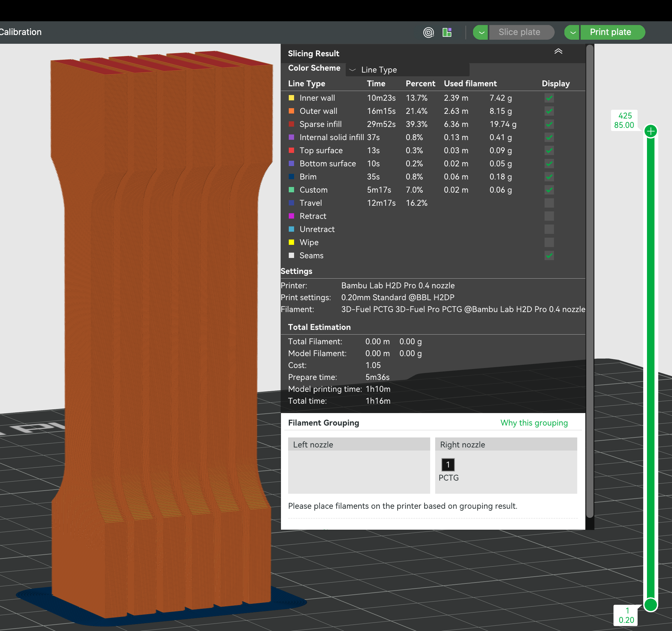This screenshot has width=672, height=631.
Task: Enable the Travel lines Display checkbox
Action: 549,203
